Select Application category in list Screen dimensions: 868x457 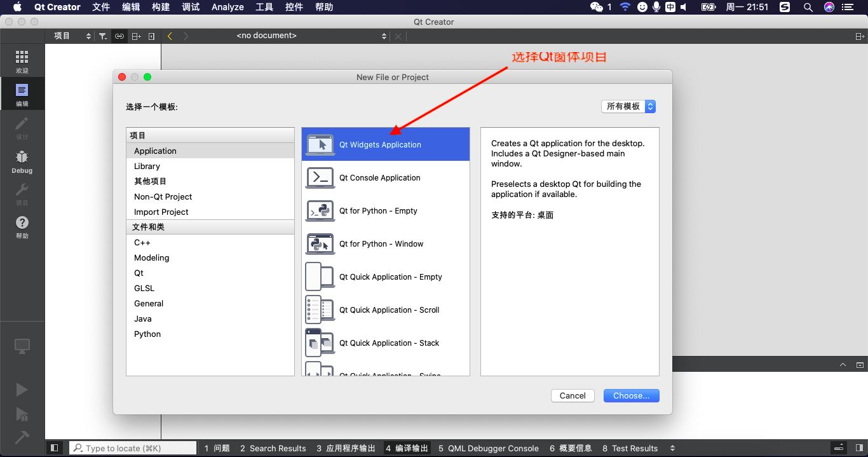(210, 151)
